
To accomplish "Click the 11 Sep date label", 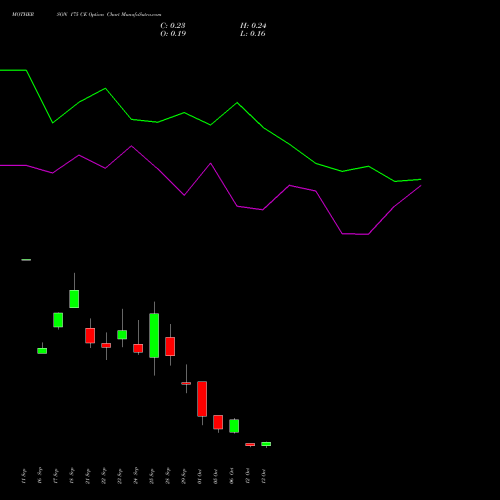I will tap(23, 476).
